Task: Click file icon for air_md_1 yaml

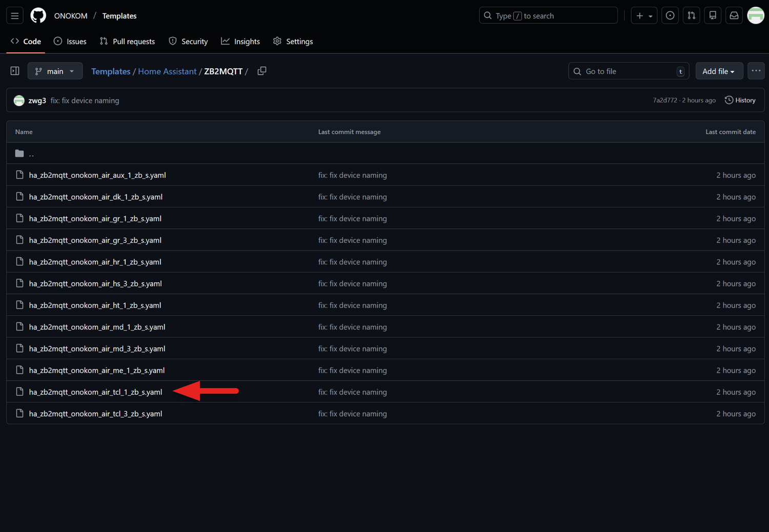Action: point(19,326)
